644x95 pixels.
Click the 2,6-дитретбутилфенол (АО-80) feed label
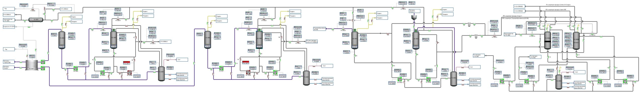[x=319, y=29]
